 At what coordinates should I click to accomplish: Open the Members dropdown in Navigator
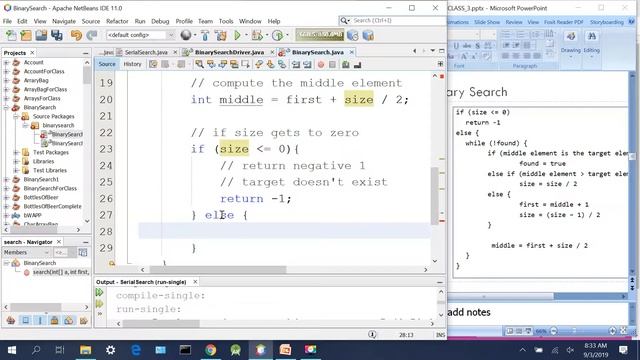tap(27, 252)
